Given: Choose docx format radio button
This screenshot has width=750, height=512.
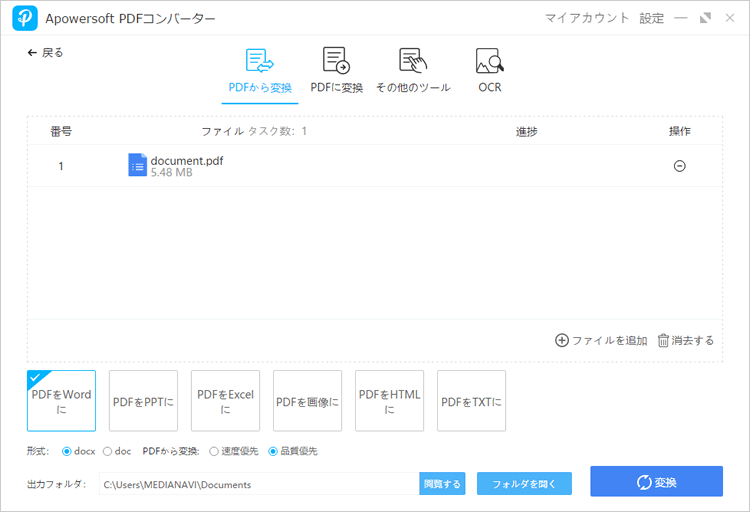Looking at the screenshot, I should coord(67,451).
